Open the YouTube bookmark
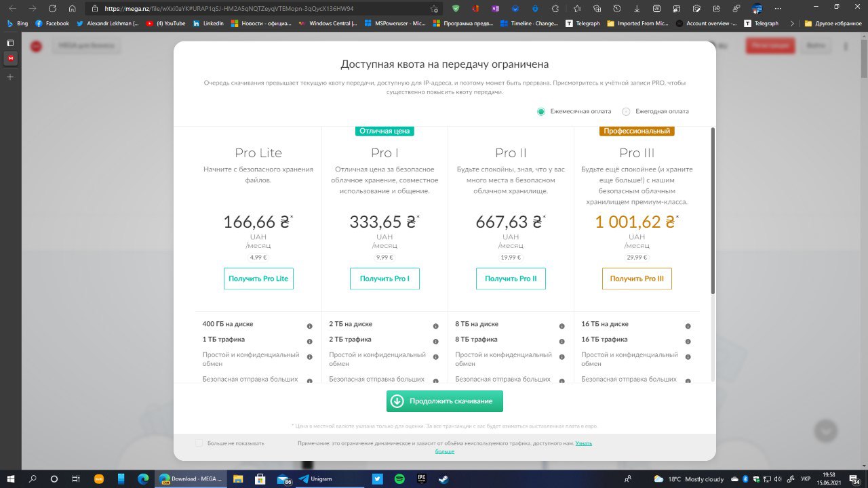This screenshot has height=488, width=868. pyautogui.click(x=165, y=23)
